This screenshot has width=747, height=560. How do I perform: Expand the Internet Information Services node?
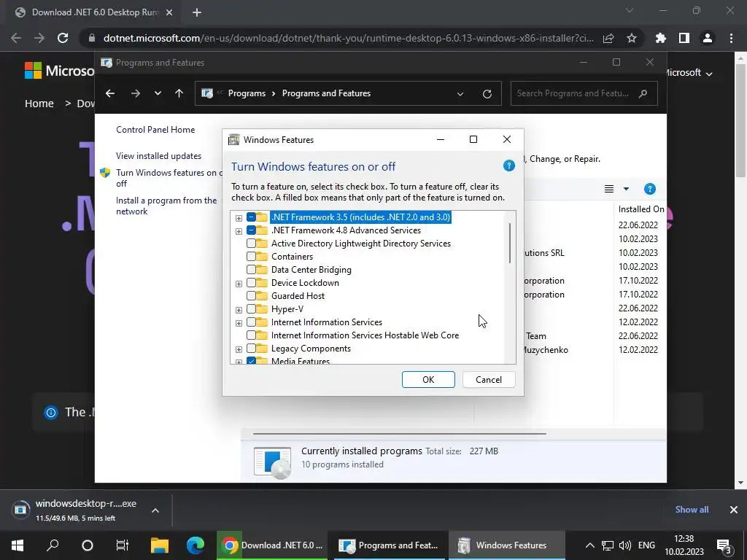239,323
